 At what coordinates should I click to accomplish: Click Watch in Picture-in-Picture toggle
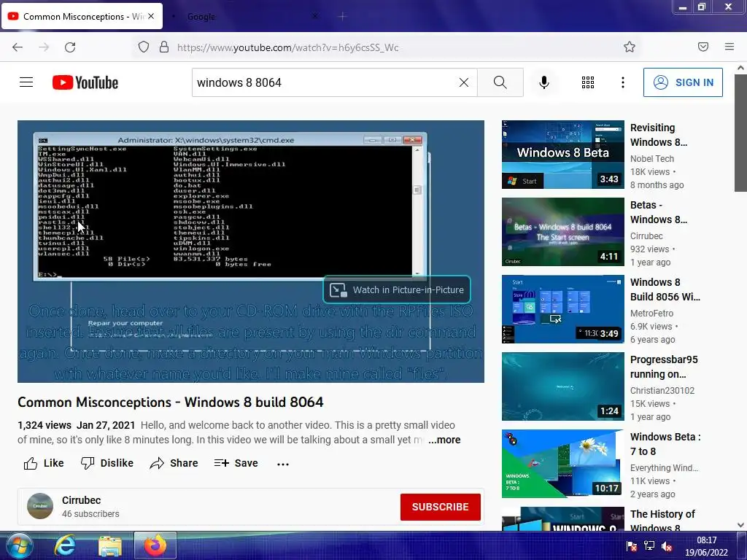(397, 289)
